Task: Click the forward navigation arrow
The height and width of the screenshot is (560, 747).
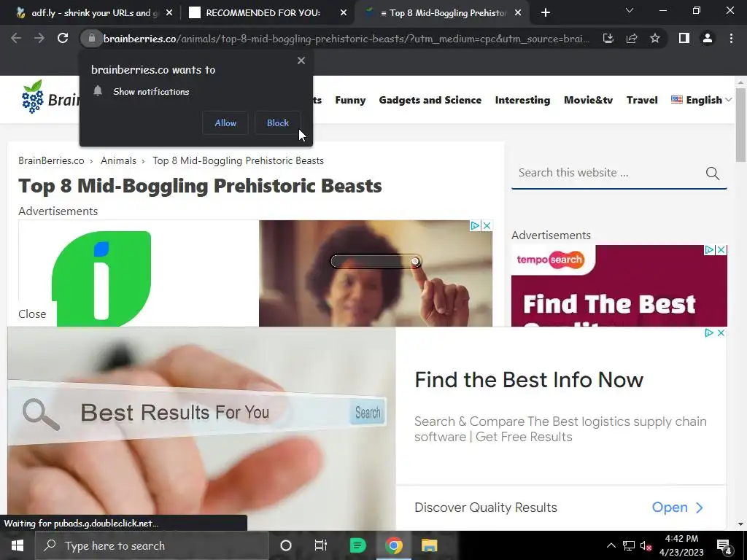Action: [39, 38]
